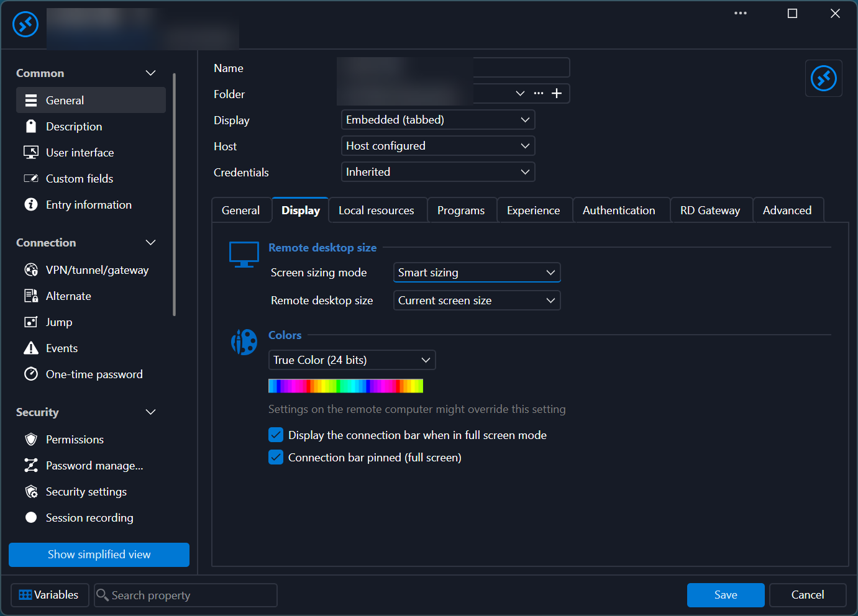Viewport: 858px width, 616px height.
Task: Click the large RDP entry icon
Action: pyautogui.click(x=824, y=78)
